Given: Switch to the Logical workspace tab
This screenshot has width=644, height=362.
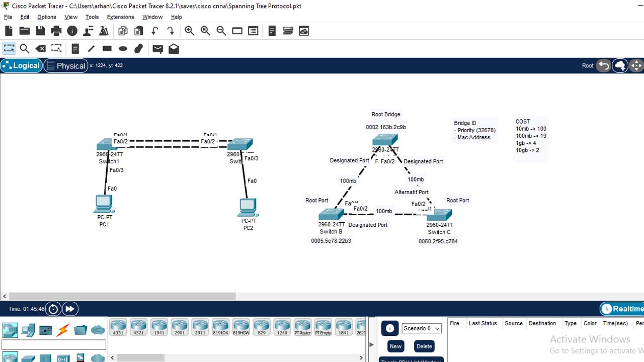Looking at the screenshot, I should [x=21, y=65].
